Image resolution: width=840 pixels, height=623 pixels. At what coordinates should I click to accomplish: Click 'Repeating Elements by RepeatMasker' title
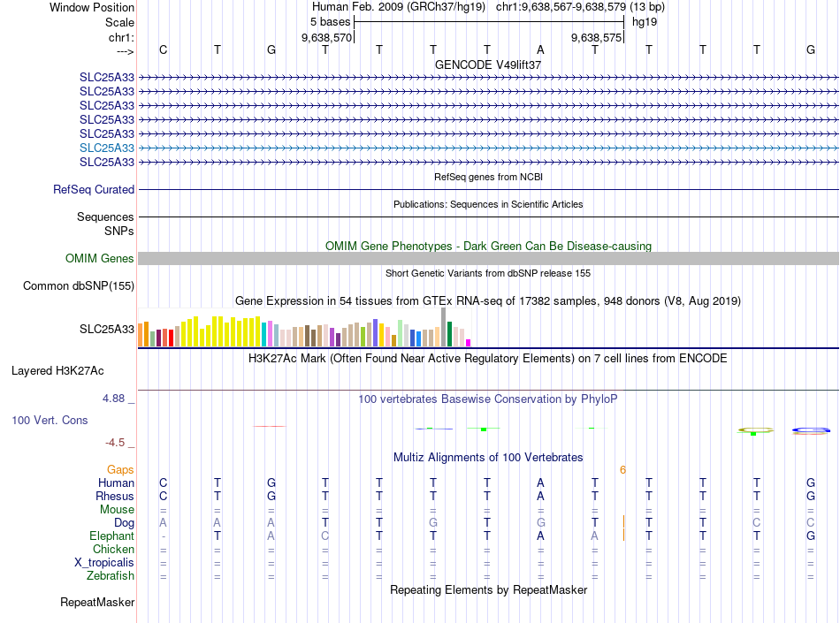pyautogui.click(x=489, y=589)
